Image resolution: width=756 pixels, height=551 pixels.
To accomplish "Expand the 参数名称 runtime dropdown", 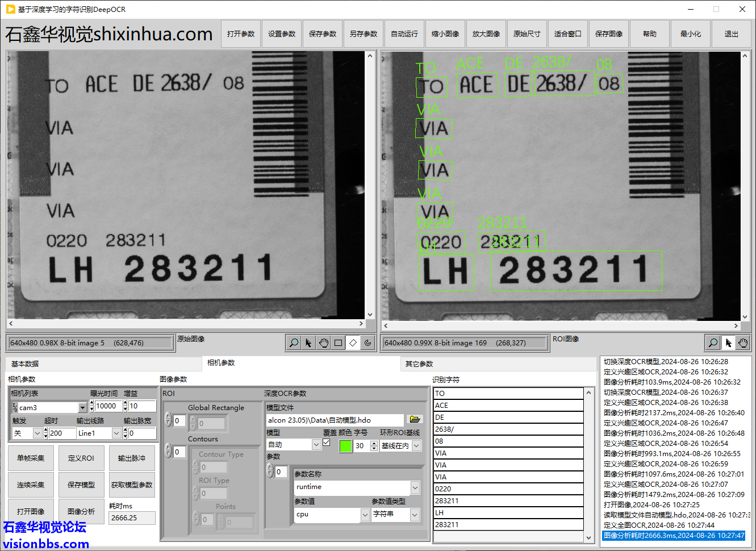I will pyautogui.click(x=415, y=487).
